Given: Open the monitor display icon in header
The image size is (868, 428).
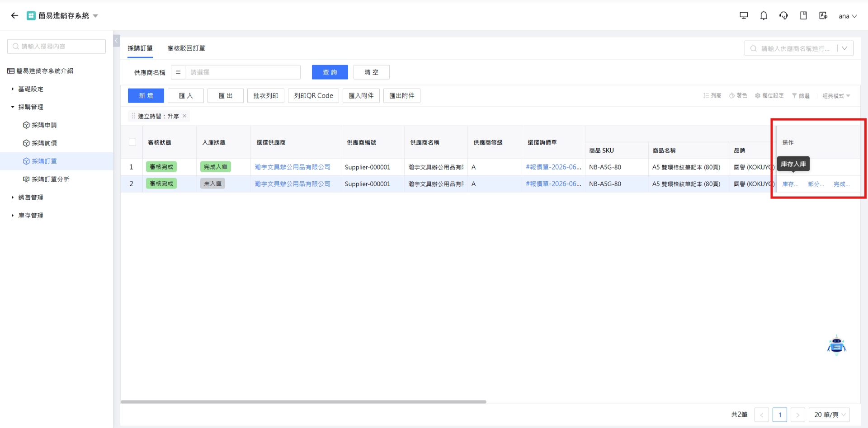Looking at the screenshot, I should click(x=744, y=16).
